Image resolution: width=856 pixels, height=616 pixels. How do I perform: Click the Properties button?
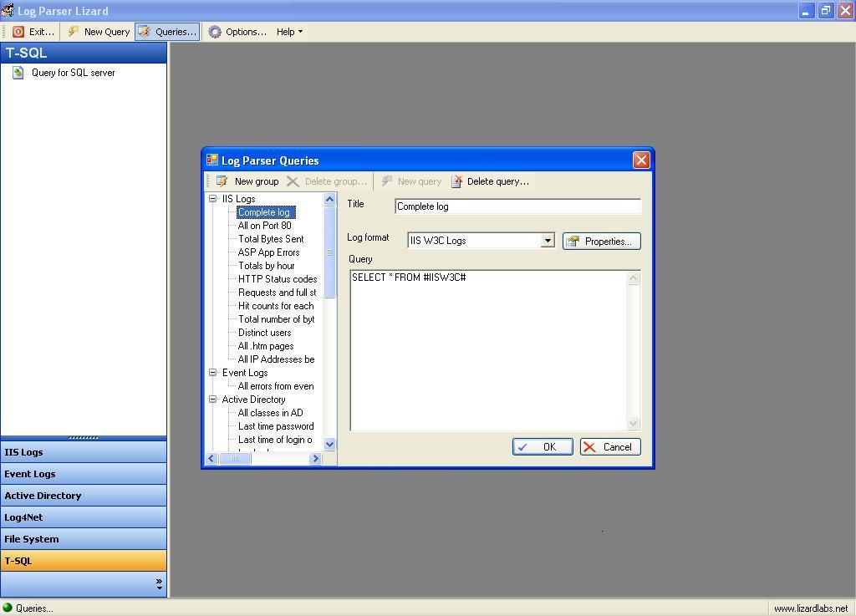point(601,242)
